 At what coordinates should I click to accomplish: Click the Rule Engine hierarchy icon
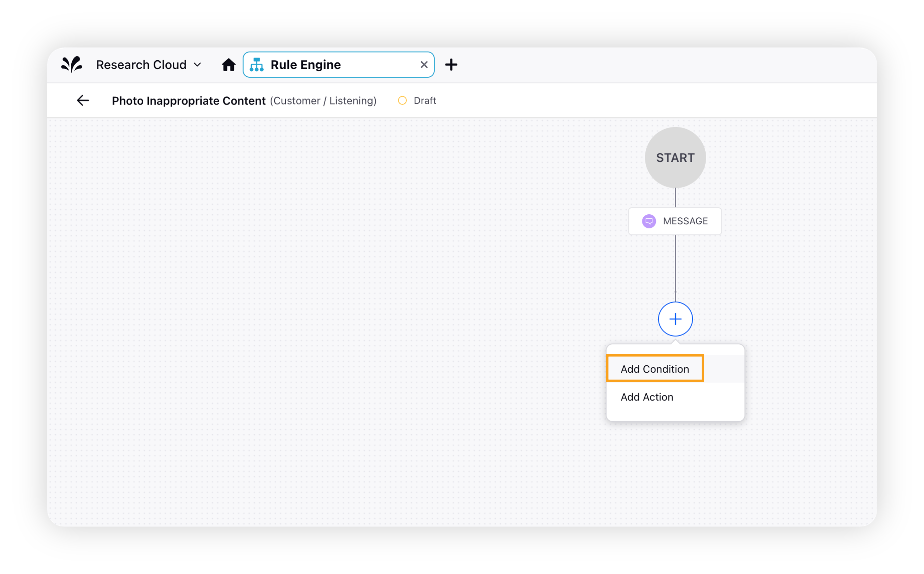[x=256, y=65]
